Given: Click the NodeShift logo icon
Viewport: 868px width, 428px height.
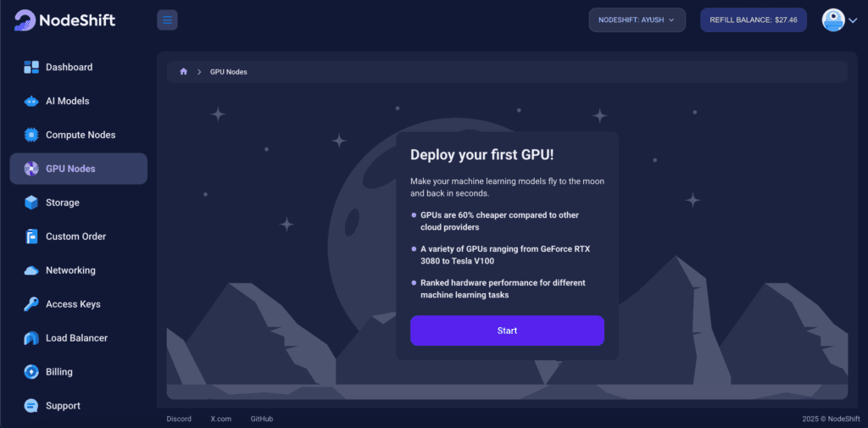Looking at the screenshot, I should click(26, 19).
